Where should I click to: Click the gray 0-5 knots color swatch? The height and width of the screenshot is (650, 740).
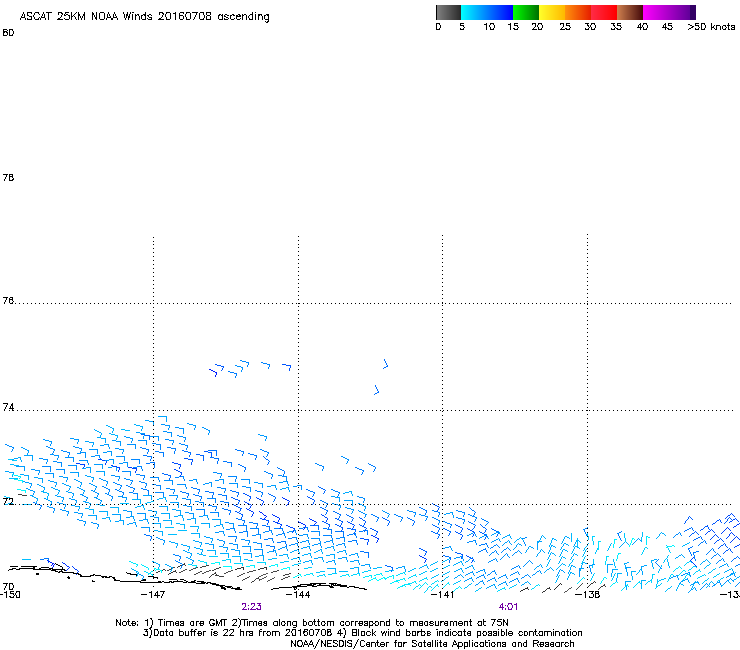(x=448, y=12)
